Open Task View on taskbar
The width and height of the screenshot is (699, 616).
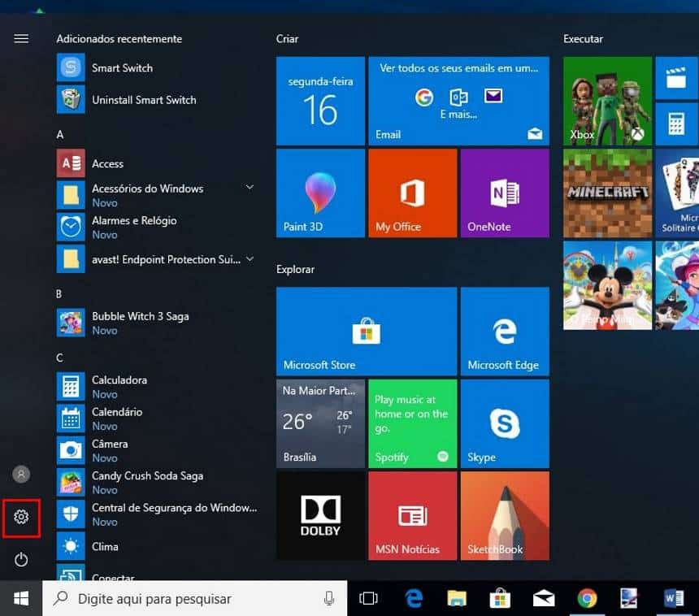tap(368, 598)
